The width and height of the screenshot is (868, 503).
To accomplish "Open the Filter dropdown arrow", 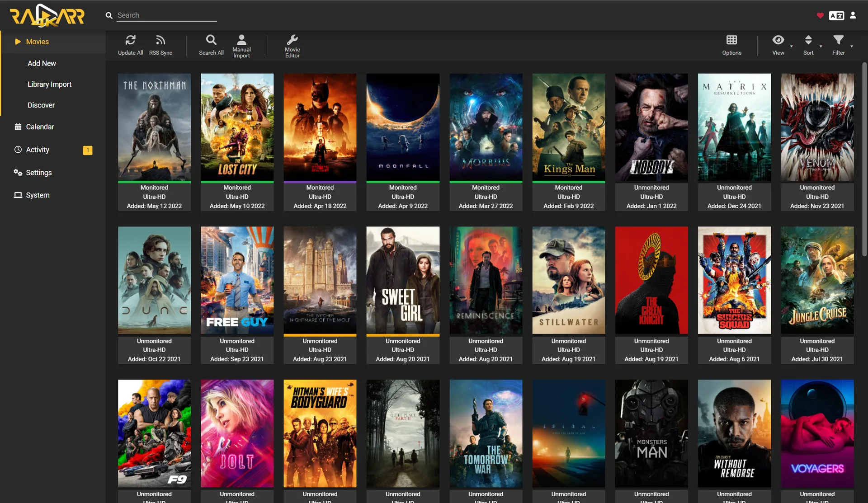I will 852,45.
